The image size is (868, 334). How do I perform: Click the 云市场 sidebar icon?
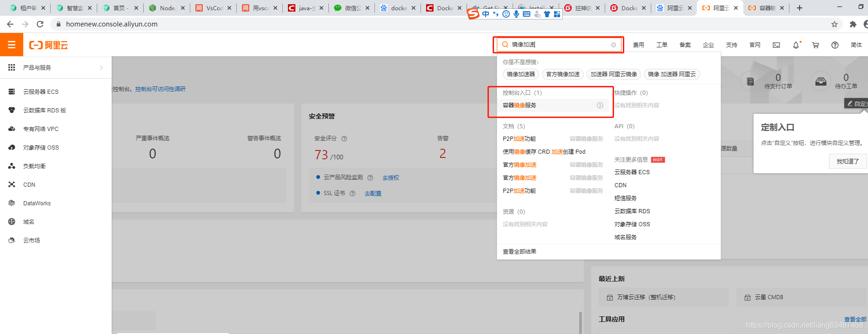coord(12,241)
